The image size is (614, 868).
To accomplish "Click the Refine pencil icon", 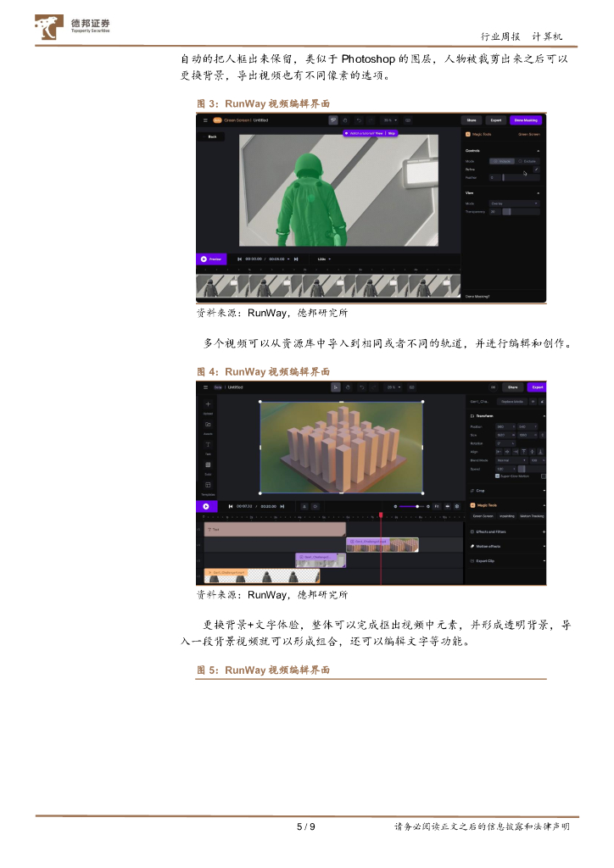I will [535, 170].
